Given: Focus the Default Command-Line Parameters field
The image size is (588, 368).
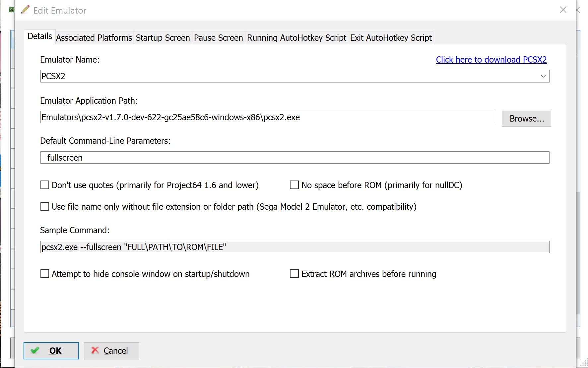Looking at the screenshot, I should click(x=295, y=158).
